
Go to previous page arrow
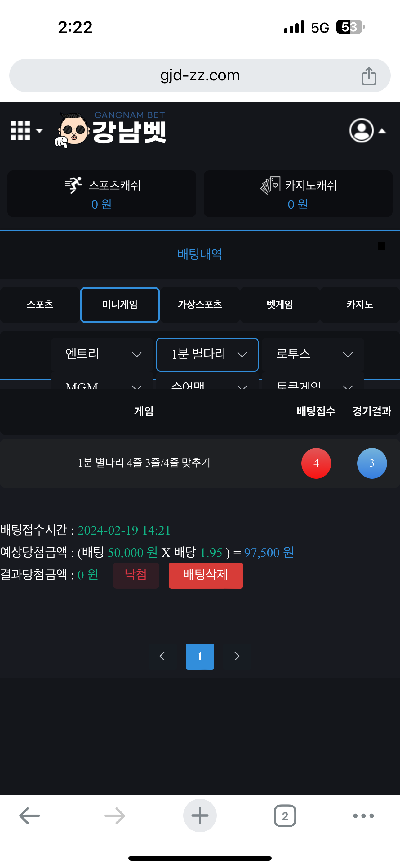[162, 656]
